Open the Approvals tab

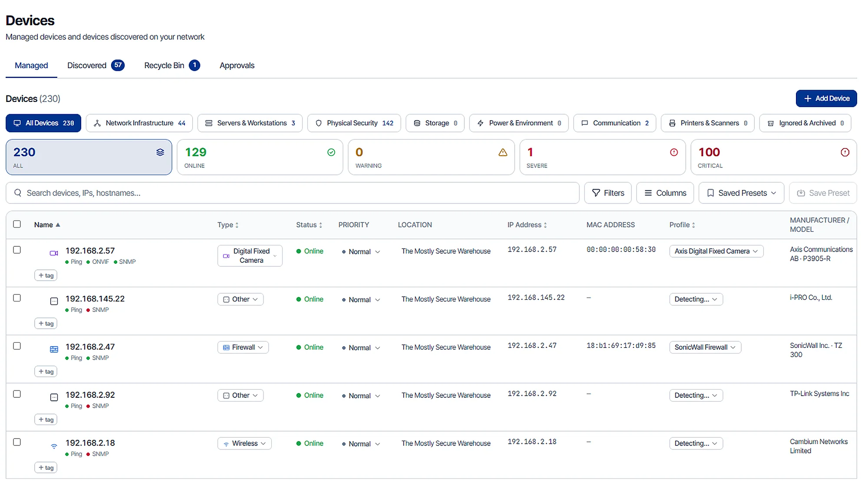(x=237, y=66)
